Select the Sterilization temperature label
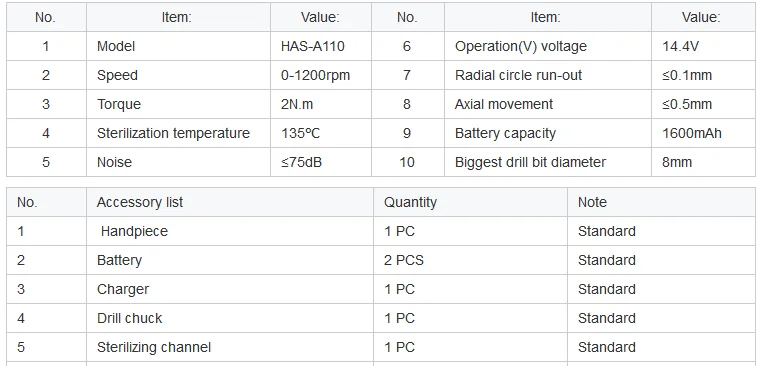761x366 pixels. click(x=173, y=133)
